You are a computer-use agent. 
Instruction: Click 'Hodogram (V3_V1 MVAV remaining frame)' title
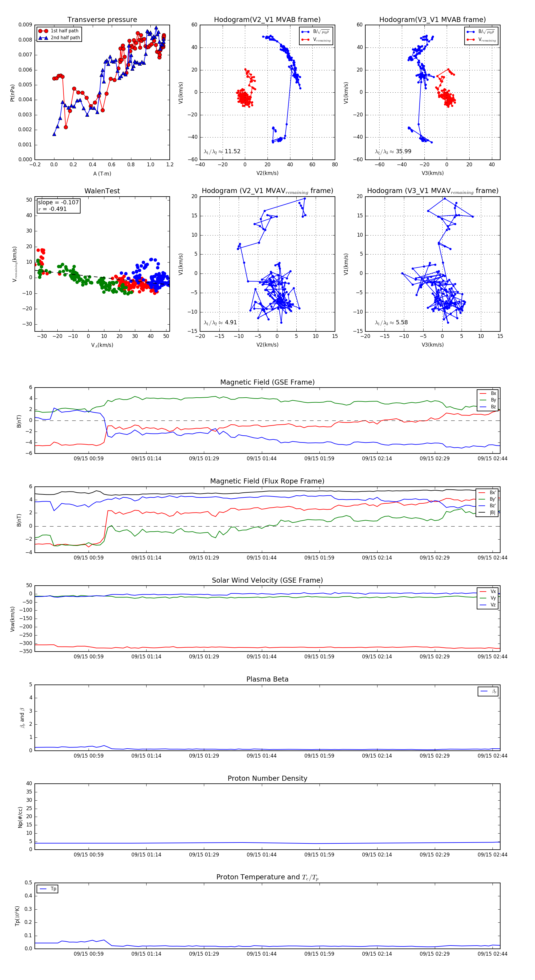(x=432, y=191)
